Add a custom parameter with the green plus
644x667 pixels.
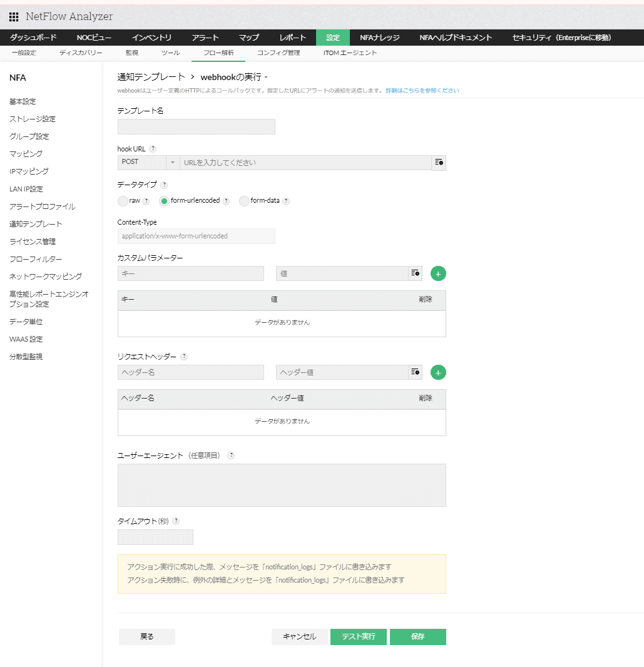coord(437,273)
